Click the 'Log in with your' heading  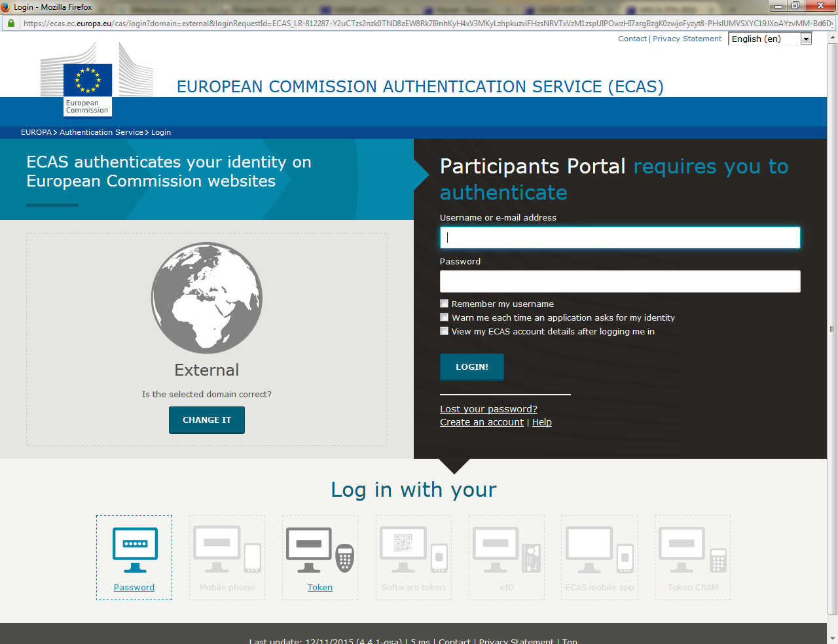(414, 490)
